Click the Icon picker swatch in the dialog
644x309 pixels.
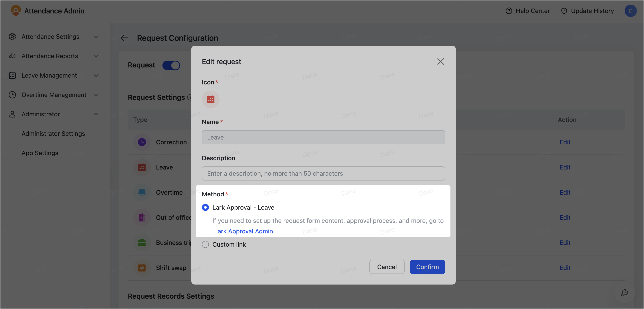210,99
